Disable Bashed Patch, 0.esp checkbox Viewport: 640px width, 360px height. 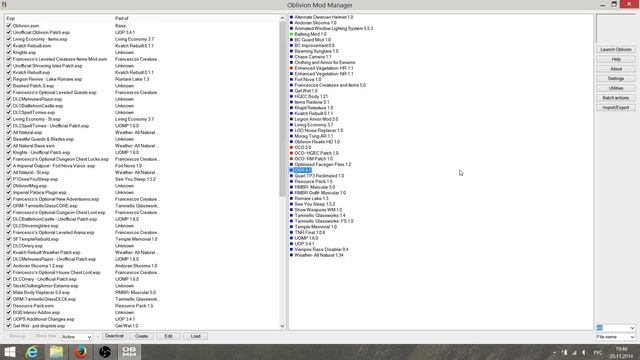click(x=9, y=86)
